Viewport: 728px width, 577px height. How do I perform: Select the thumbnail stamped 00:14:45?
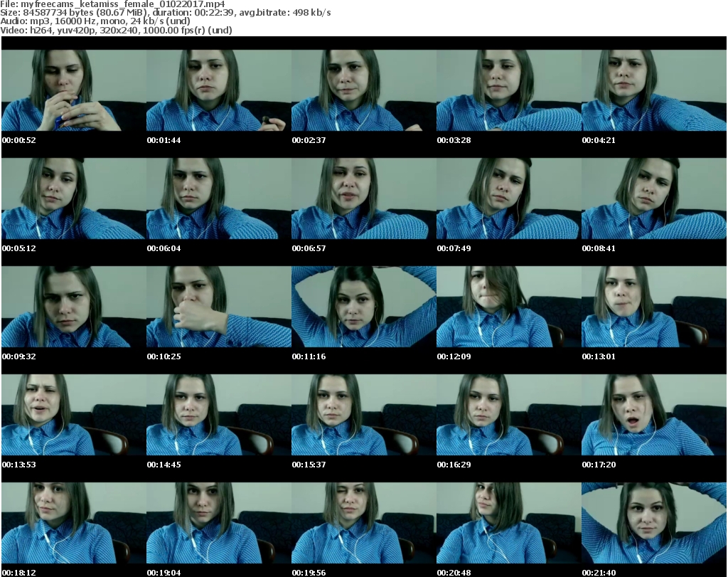219,415
